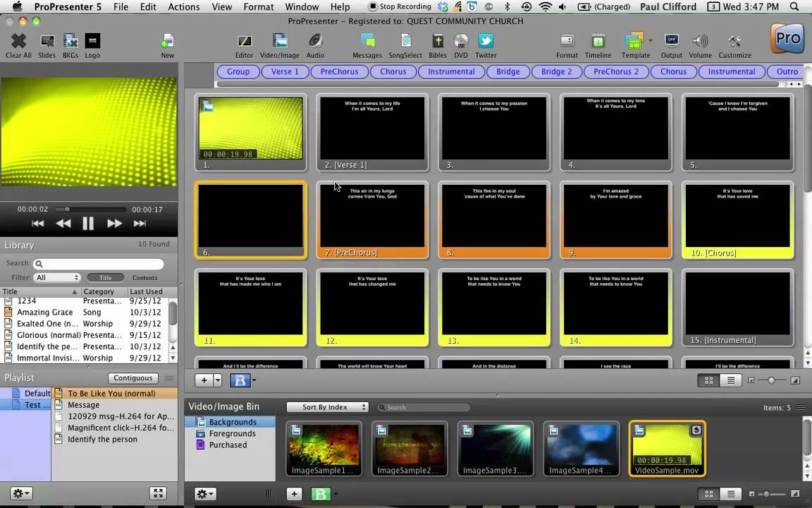Sort library by Title column
Screen dimensions: 812x508
pyautogui.click(x=40, y=291)
